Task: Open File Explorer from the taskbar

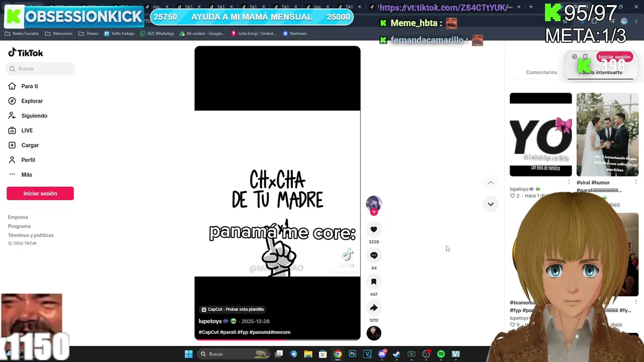Action: (308, 354)
